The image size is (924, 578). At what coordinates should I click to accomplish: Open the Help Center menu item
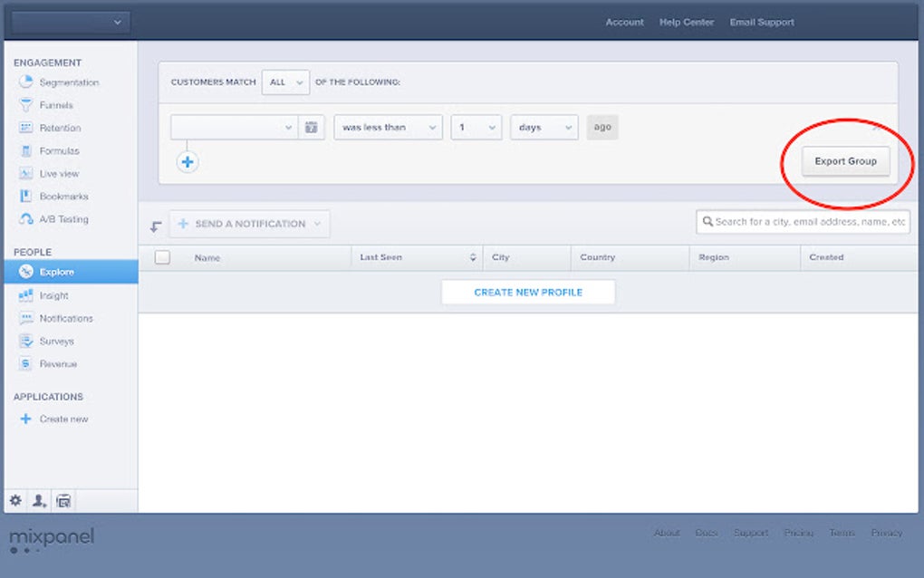click(686, 22)
